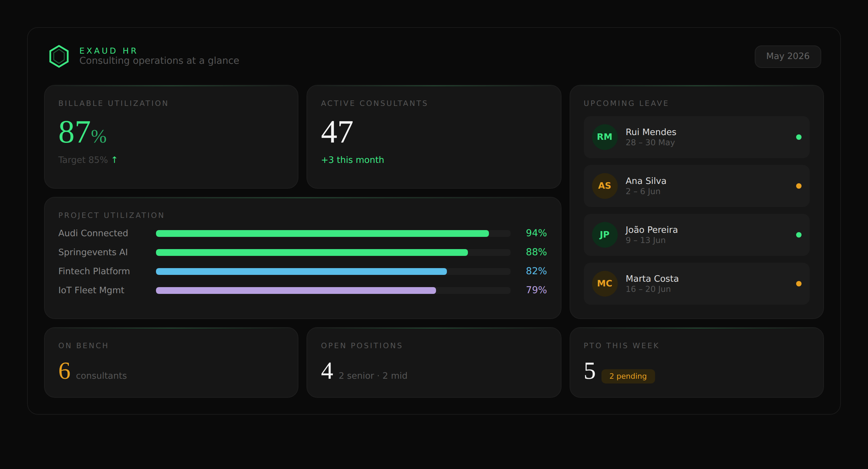
Task: Click the AS avatar for Ana Silva
Action: (605, 186)
